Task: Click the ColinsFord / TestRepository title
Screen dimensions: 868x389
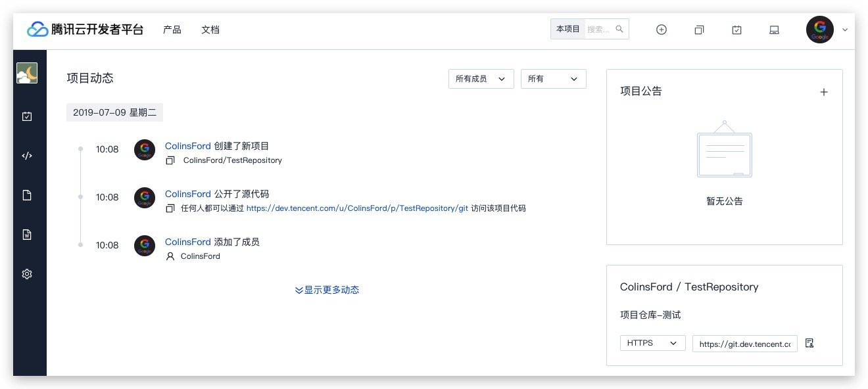Action: tap(689, 287)
